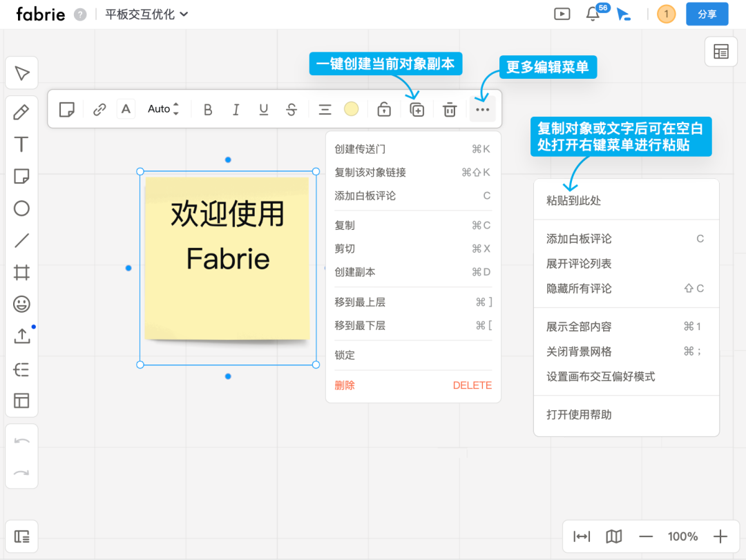Select 添加白板评论 in right context menu
The image size is (746, 560).
(x=626, y=239)
